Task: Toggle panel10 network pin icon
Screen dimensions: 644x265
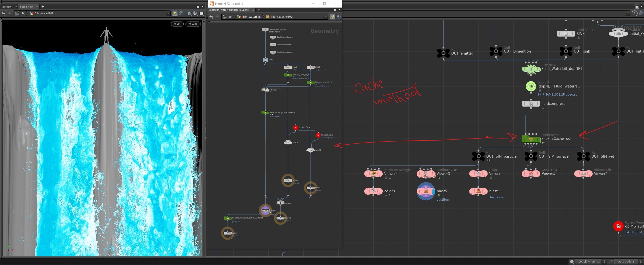Action: [x=333, y=17]
